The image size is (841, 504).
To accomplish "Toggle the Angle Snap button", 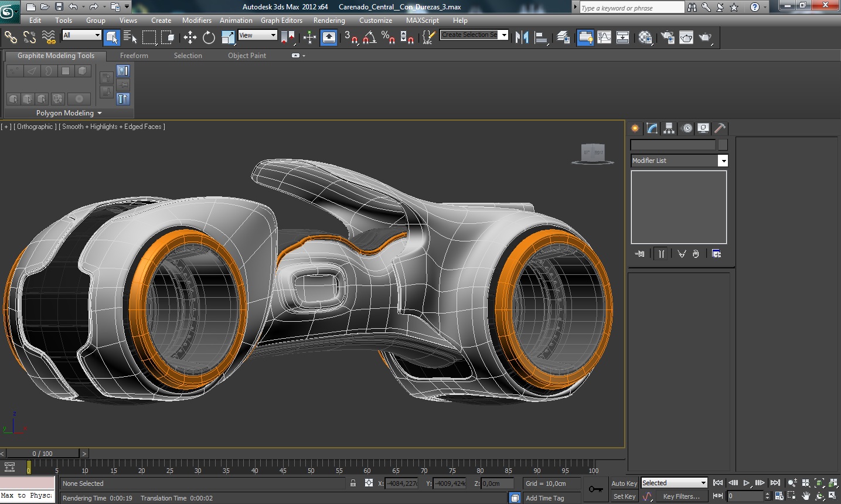I will [x=369, y=38].
